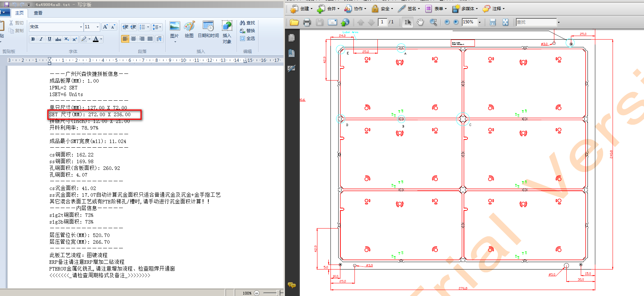Open a file with the folder icon in PDF toolbar
Viewport: 644px width, 296px height.
[294, 22]
